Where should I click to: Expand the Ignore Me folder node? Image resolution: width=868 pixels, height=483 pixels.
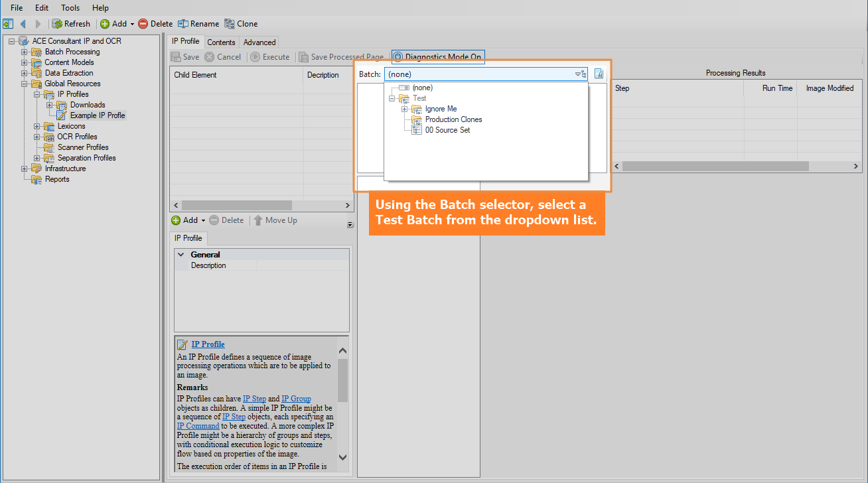(x=405, y=109)
